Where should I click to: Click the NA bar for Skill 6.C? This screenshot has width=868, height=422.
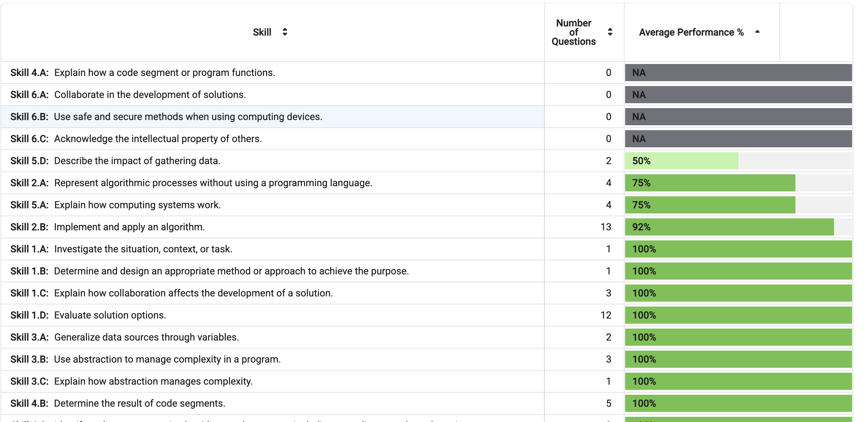(x=738, y=139)
